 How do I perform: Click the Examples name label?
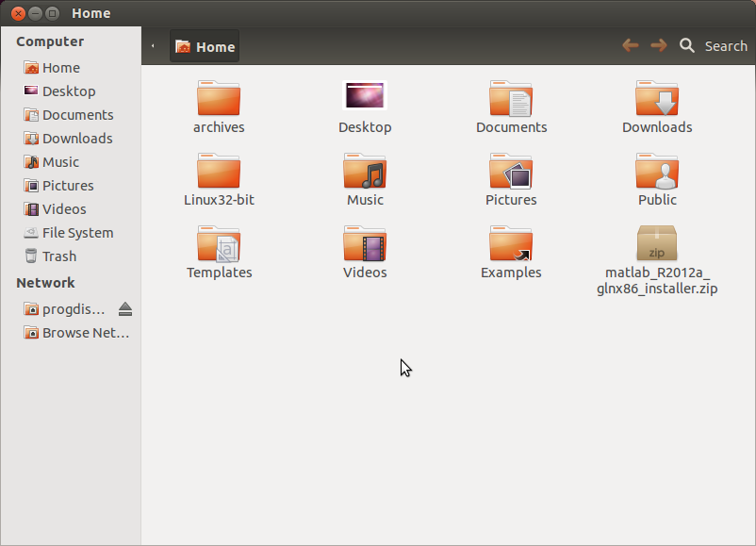[511, 273]
